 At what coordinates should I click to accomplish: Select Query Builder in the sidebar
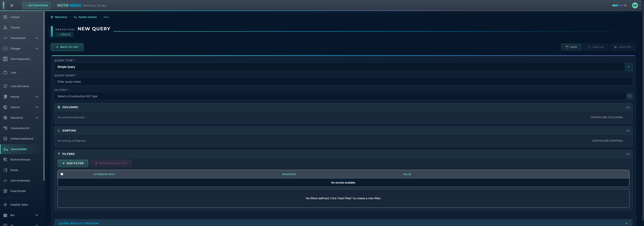[x=19, y=149]
